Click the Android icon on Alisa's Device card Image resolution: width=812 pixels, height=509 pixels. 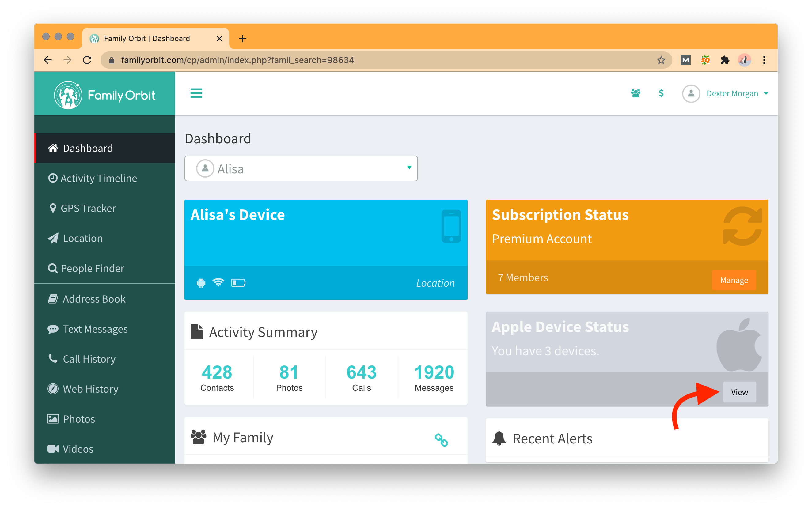[x=201, y=283]
